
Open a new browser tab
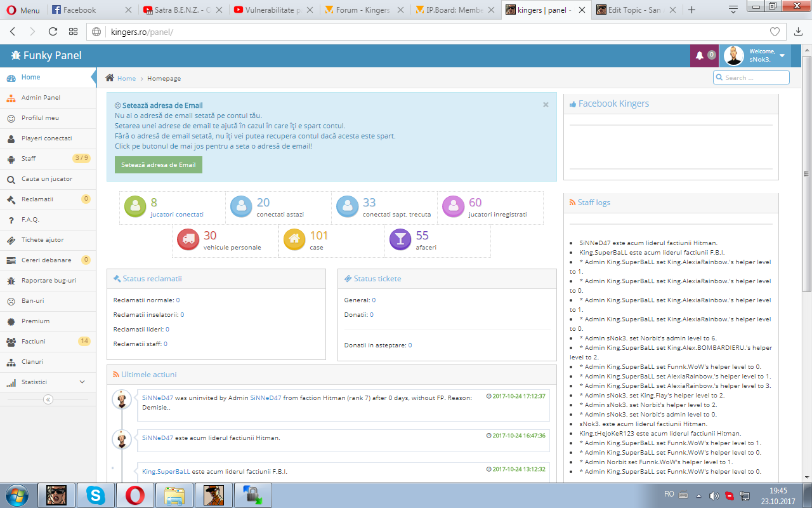691,10
